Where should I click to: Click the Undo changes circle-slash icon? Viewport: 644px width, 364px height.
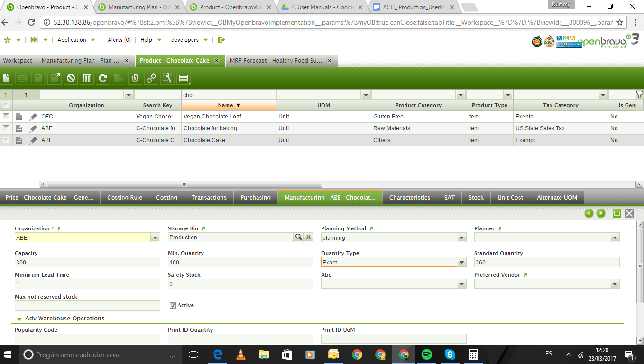pos(71,78)
